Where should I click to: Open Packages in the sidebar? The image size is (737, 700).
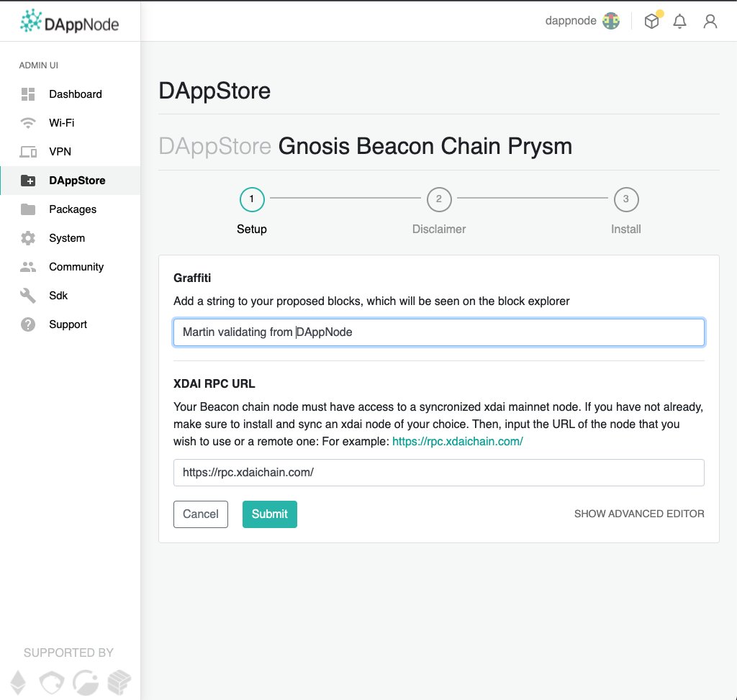[x=70, y=209]
